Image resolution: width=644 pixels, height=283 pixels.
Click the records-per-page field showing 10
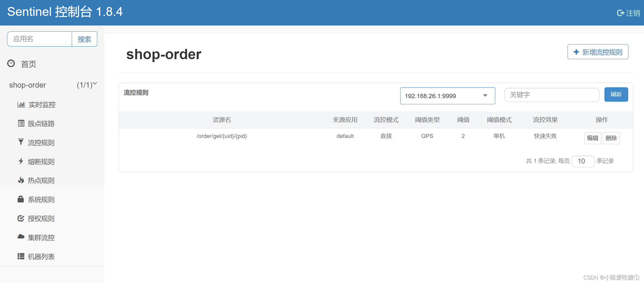point(583,161)
